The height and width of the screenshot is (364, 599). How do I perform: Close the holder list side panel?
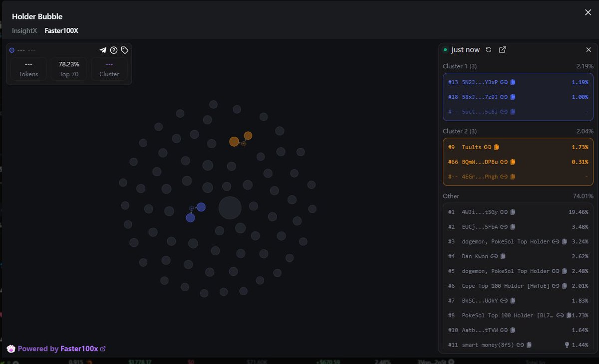click(x=589, y=50)
